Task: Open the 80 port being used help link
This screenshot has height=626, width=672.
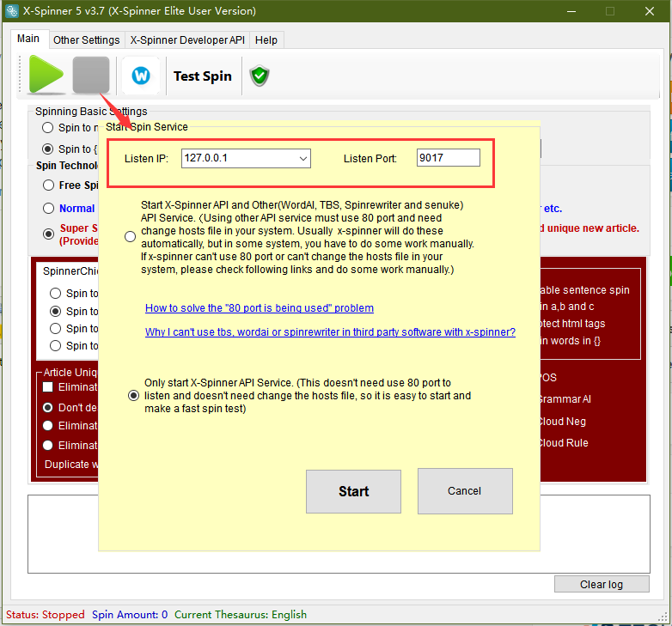Action: coord(259,307)
